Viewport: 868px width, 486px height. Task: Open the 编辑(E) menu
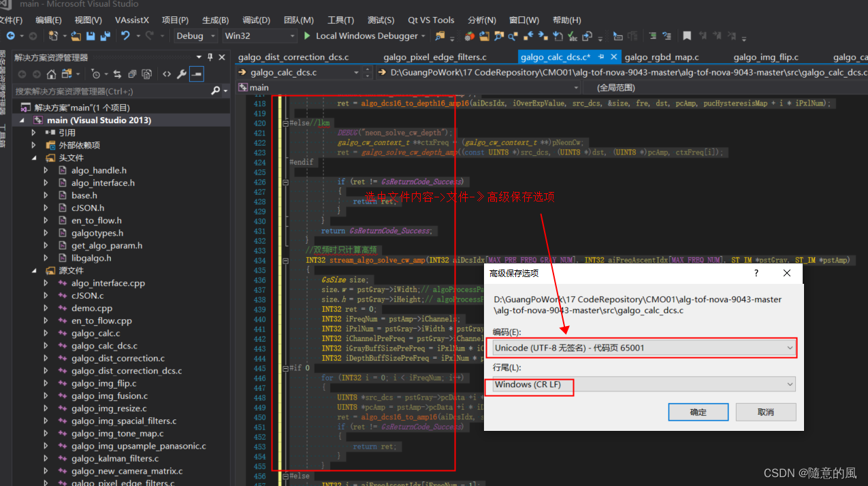(x=48, y=20)
